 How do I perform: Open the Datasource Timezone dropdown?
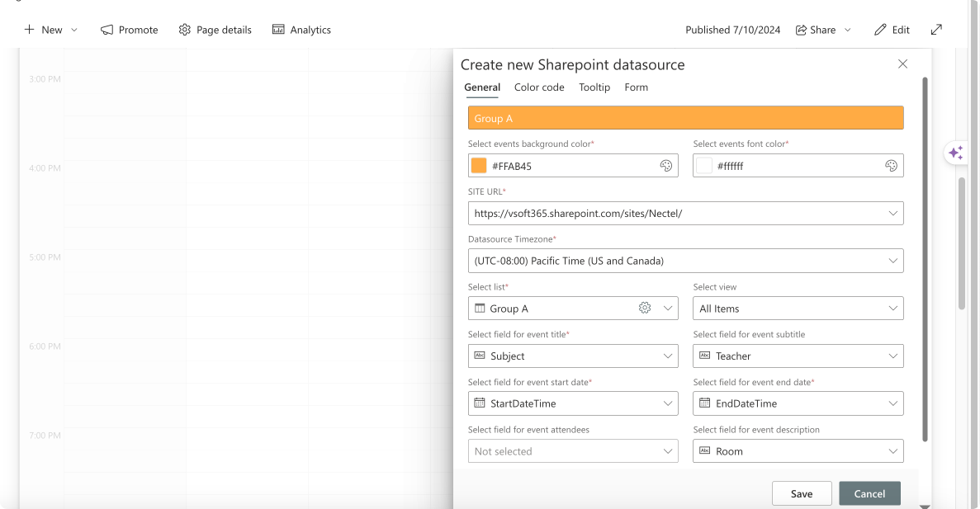[x=685, y=261]
